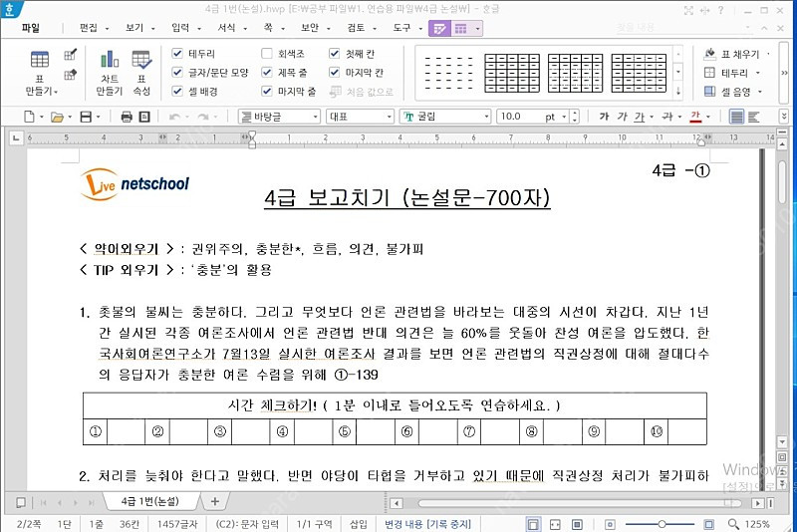The height and width of the screenshot is (532, 797).
Task: Expand the table style gallery arrow
Action: [678, 92]
